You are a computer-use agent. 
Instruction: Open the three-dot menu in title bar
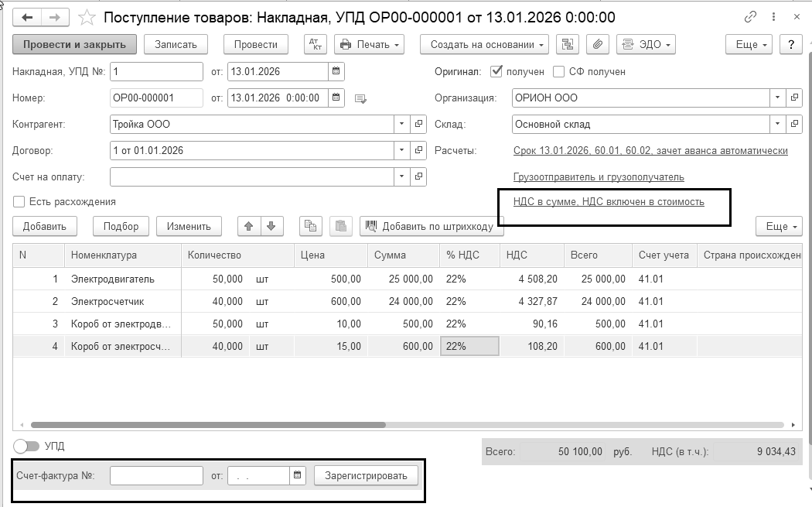(x=773, y=17)
